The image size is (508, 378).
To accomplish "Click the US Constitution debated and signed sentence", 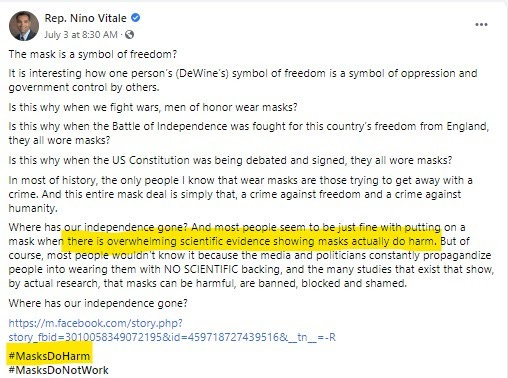I will [230, 160].
